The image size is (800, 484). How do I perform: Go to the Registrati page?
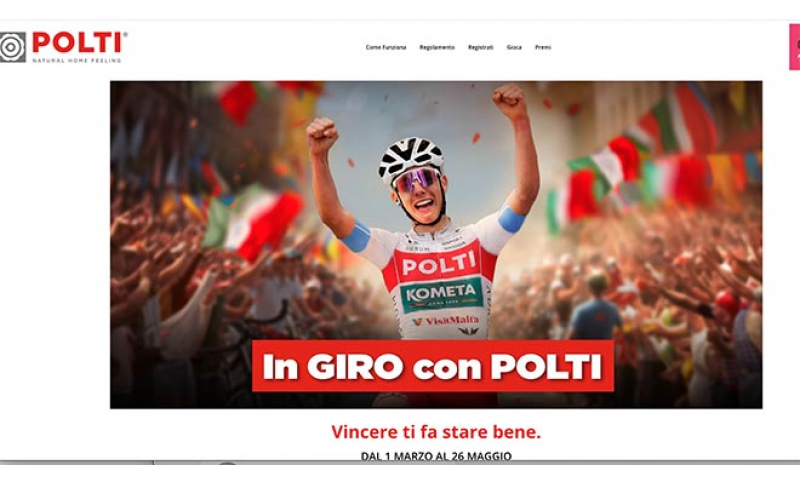click(x=481, y=47)
